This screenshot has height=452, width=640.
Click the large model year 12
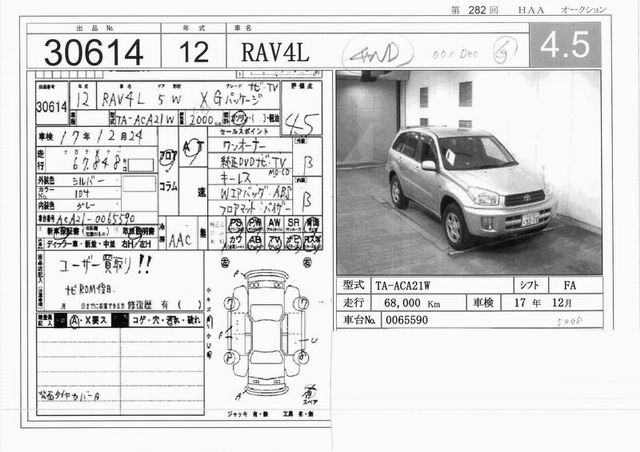pyautogui.click(x=194, y=52)
